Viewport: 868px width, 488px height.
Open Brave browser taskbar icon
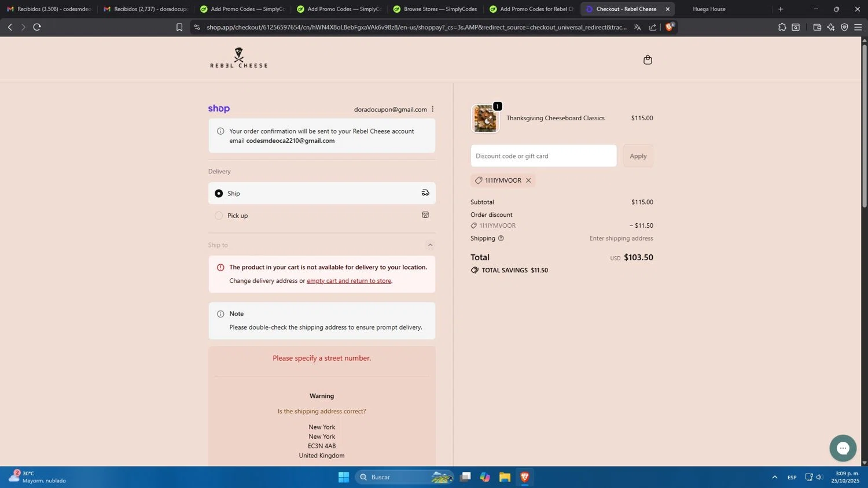(525, 477)
